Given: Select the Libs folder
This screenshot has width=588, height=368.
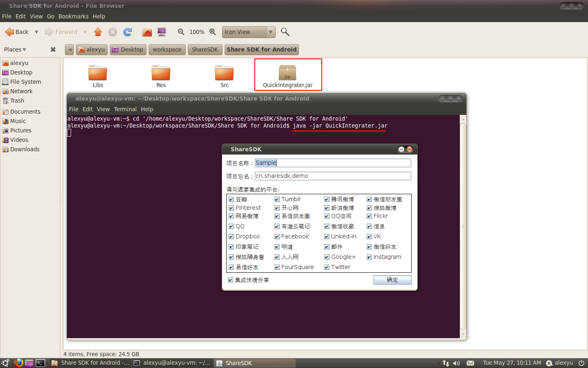Looking at the screenshot, I should (x=98, y=76).
